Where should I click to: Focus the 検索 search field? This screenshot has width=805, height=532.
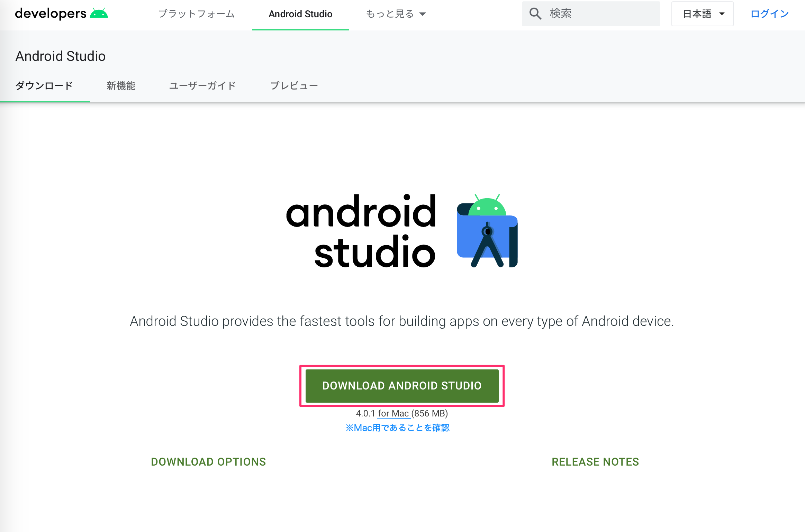tap(591, 14)
